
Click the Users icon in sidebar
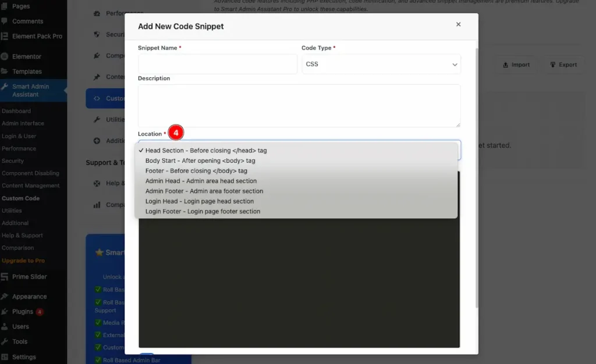pos(4,326)
